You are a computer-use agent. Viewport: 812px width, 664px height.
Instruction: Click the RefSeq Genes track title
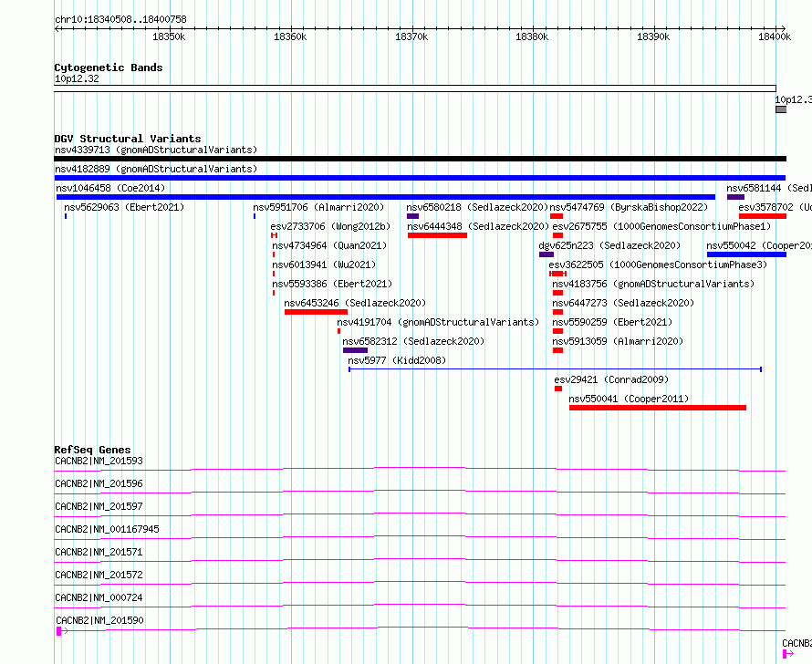[92, 450]
